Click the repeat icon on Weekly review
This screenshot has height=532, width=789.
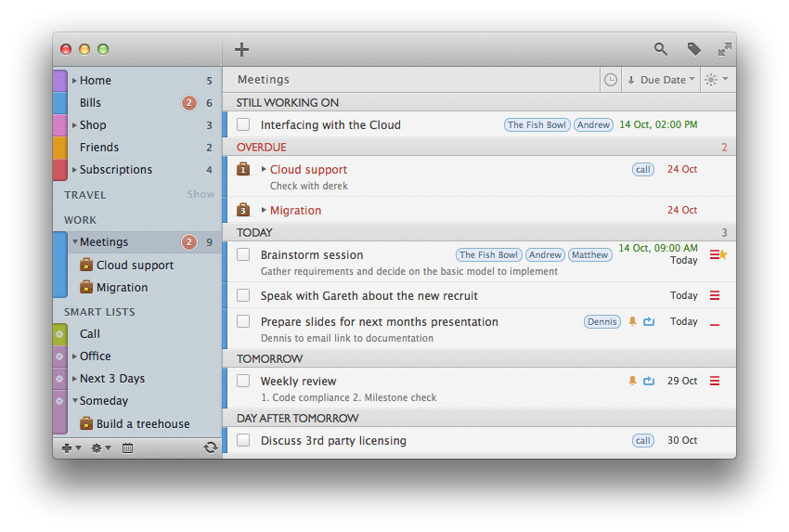tap(649, 381)
